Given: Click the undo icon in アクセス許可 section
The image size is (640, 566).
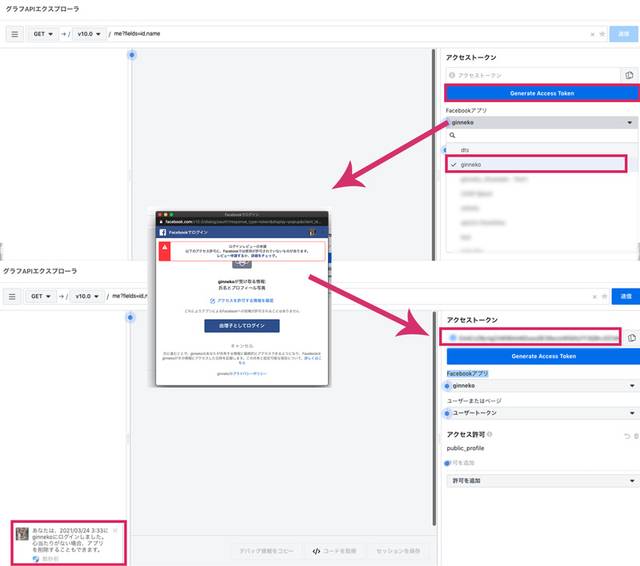Looking at the screenshot, I should [x=627, y=436].
